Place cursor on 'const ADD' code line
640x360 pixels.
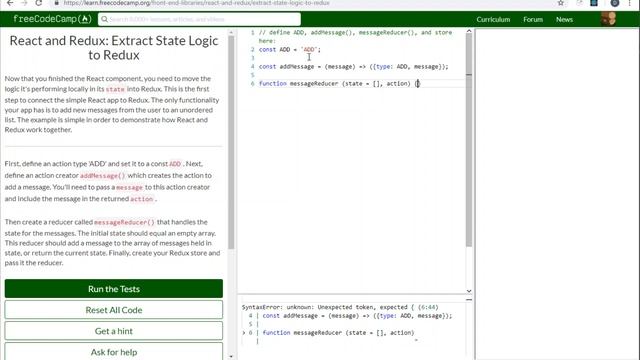(290, 49)
